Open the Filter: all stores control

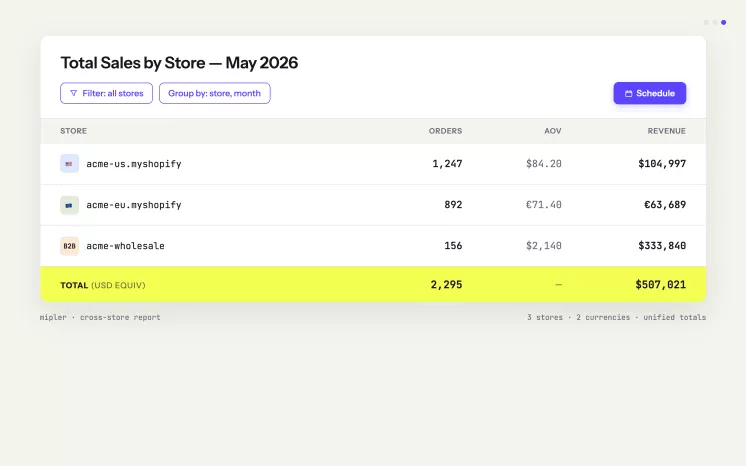pyautogui.click(x=107, y=93)
